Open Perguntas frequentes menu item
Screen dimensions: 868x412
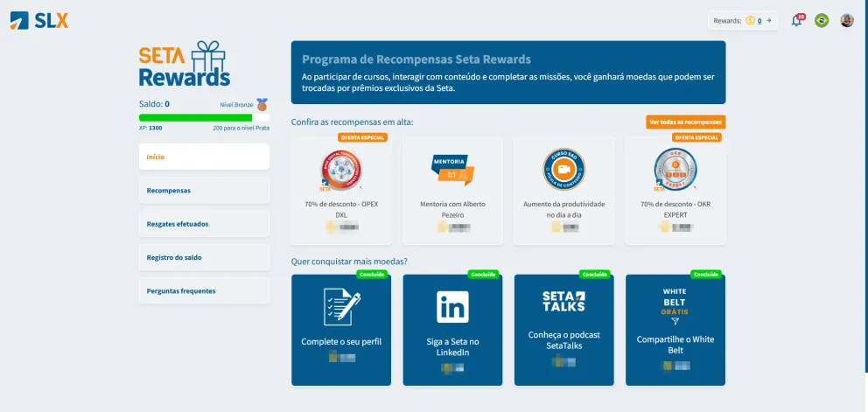click(204, 290)
